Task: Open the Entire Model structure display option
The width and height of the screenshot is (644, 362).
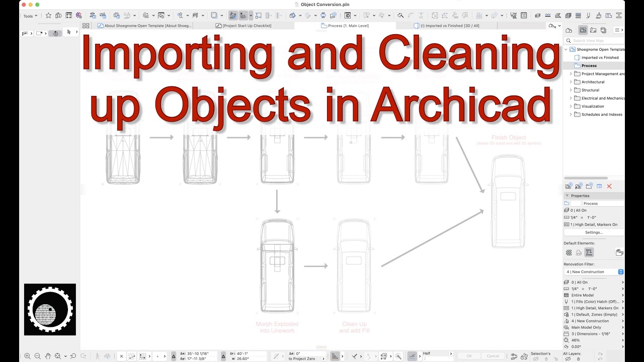Action: click(594, 295)
